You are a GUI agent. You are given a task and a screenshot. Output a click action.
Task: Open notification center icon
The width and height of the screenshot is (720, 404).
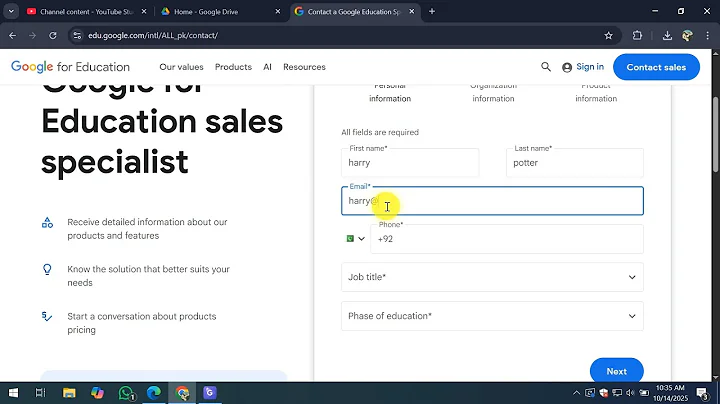702,393
